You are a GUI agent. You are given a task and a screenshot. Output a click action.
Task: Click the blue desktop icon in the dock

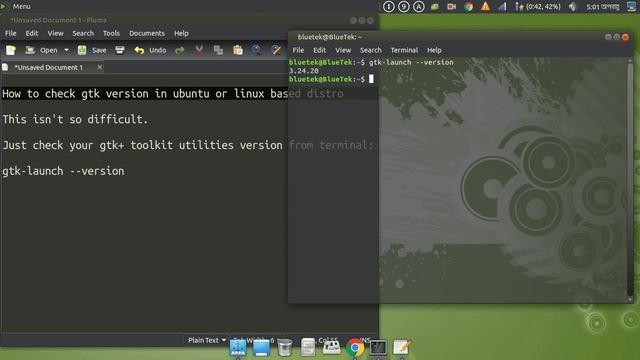point(261,348)
